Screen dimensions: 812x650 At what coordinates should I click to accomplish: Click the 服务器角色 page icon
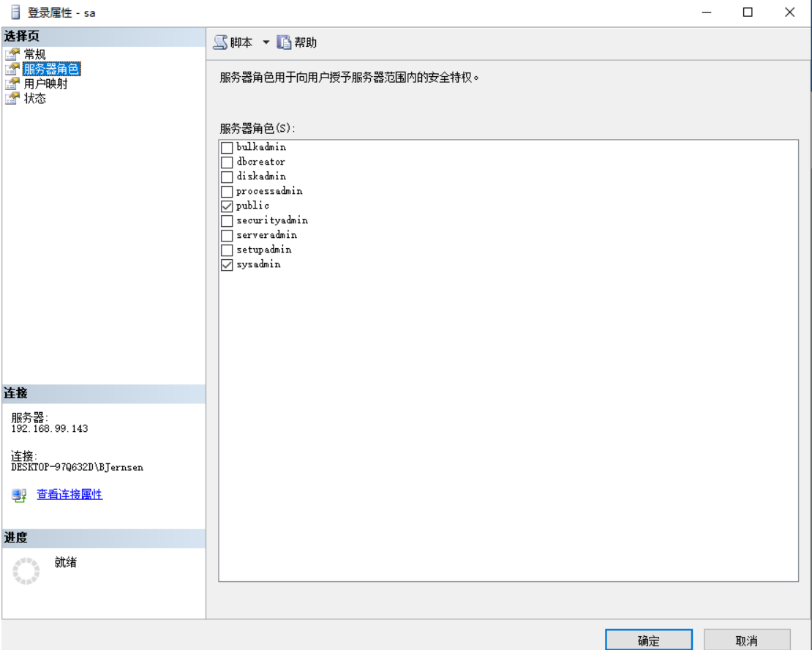point(12,69)
